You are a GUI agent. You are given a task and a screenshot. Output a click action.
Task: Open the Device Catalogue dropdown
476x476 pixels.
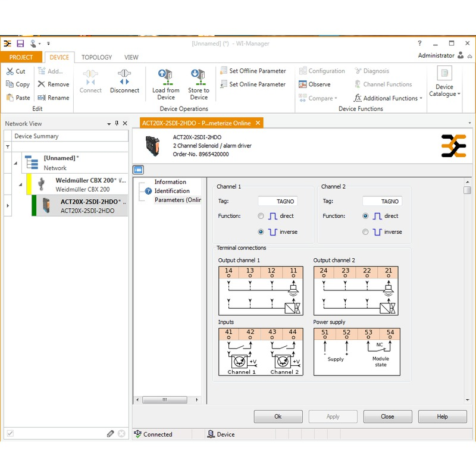click(x=444, y=82)
